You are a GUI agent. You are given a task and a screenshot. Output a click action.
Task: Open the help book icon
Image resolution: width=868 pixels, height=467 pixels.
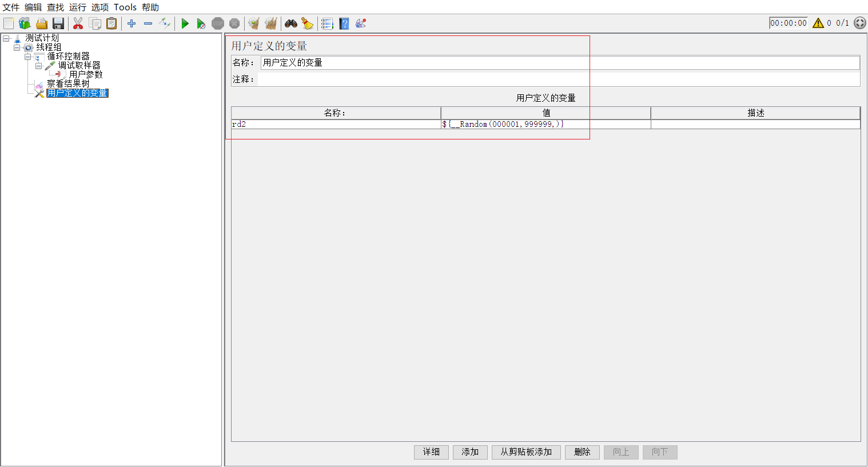344,23
